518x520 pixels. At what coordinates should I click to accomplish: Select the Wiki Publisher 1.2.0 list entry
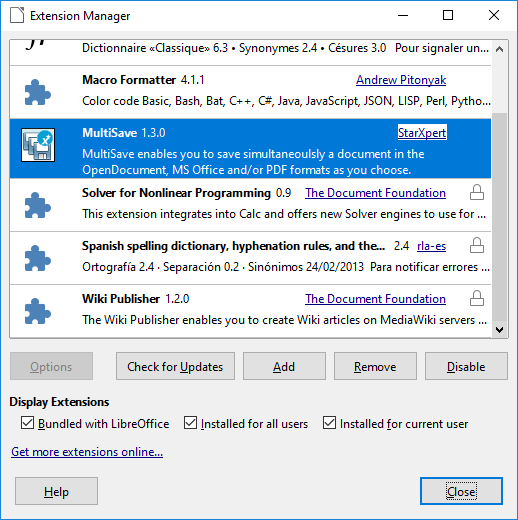click(250, 311)
